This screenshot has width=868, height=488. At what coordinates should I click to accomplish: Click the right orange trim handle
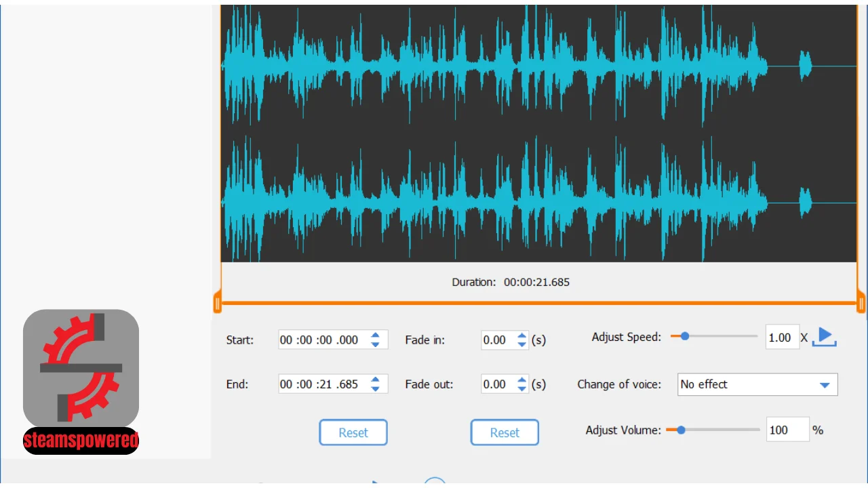click(x=861, y=302)
